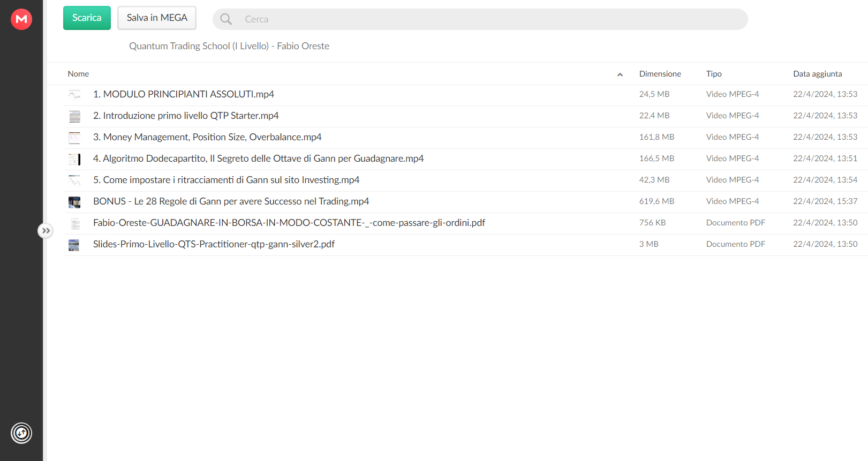Sort by the Nome column header
Image resolution: width=868 pixels, height=461 pixels.
[x=78, y=74]
